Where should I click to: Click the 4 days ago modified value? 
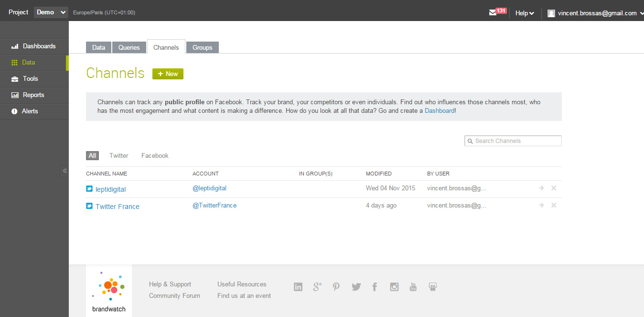click(x=381, y=205)
